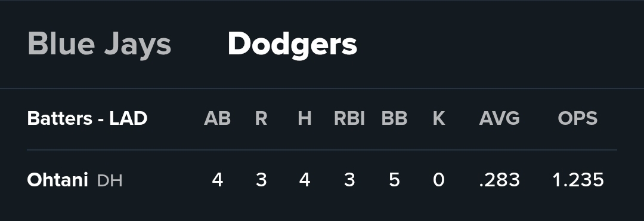Click Ohtani's runs value
644x221 pixels.
(261, 180)
